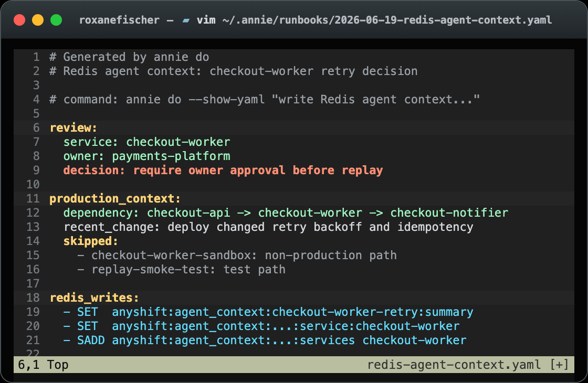Click the '# command: annie do --show-yaml' line

[265, 99]
